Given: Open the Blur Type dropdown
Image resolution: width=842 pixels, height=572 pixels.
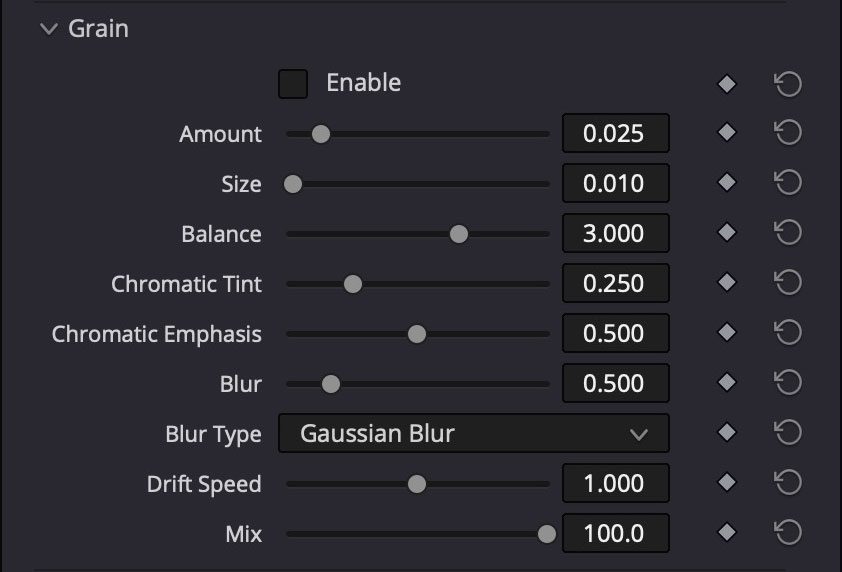Looking at the screenshot, I should tap(473, 434).
